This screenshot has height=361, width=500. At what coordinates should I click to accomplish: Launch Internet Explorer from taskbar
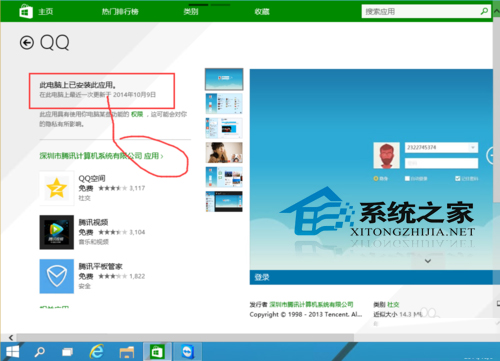(97, 351)
